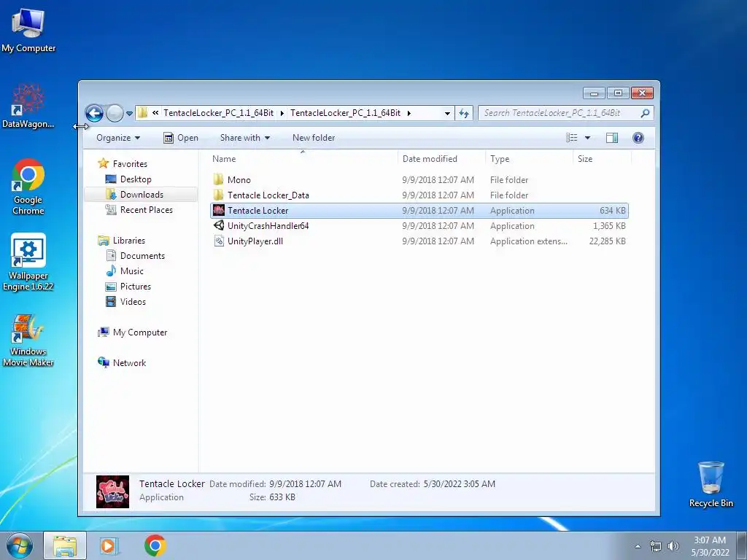Click the Application extens... type cell
This screenshot has width=747, height=560.
[x=528, y=241]
